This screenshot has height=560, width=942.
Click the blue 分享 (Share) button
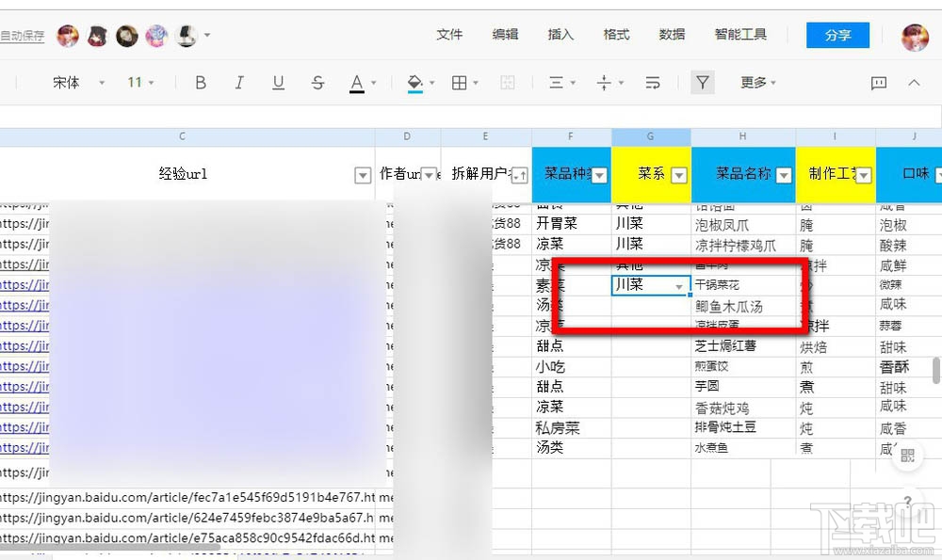tap(836, 35)
